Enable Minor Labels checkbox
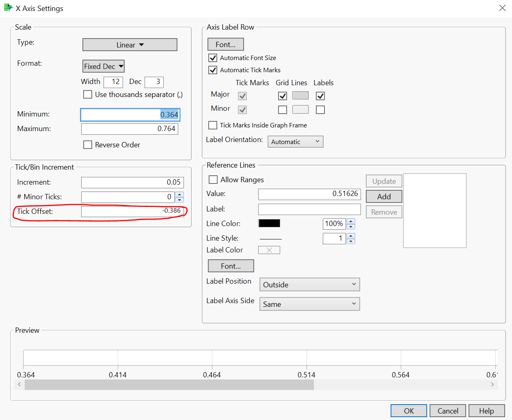This screenshot has height=420, width=512. point(320,110)
